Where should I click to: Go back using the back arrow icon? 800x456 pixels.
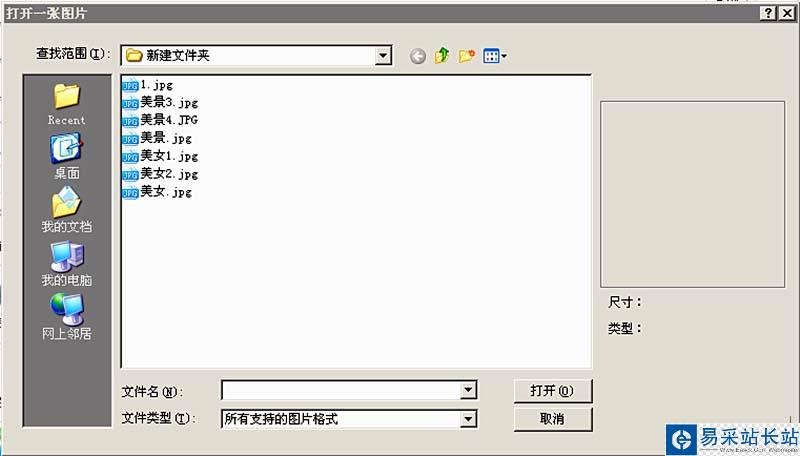coord(418,56)
